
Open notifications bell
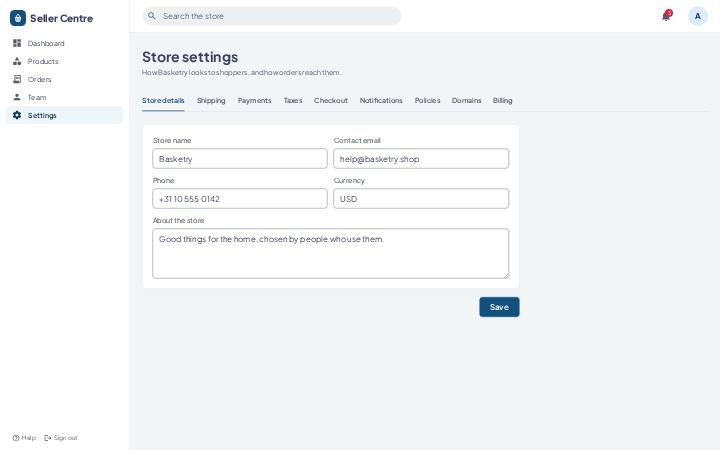(666, 16)
